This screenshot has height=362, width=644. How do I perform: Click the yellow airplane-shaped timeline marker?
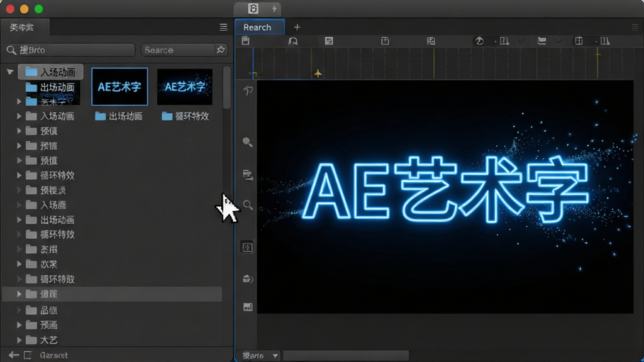tap(318, 74)
